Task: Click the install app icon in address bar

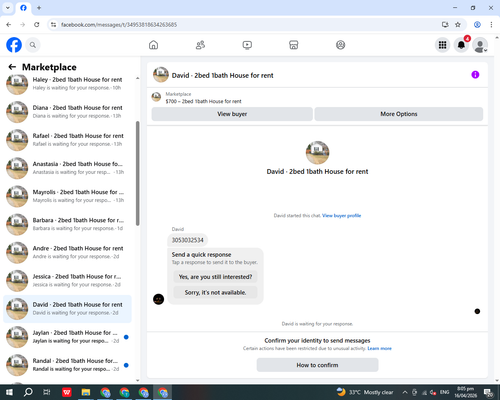Action: 445,25
